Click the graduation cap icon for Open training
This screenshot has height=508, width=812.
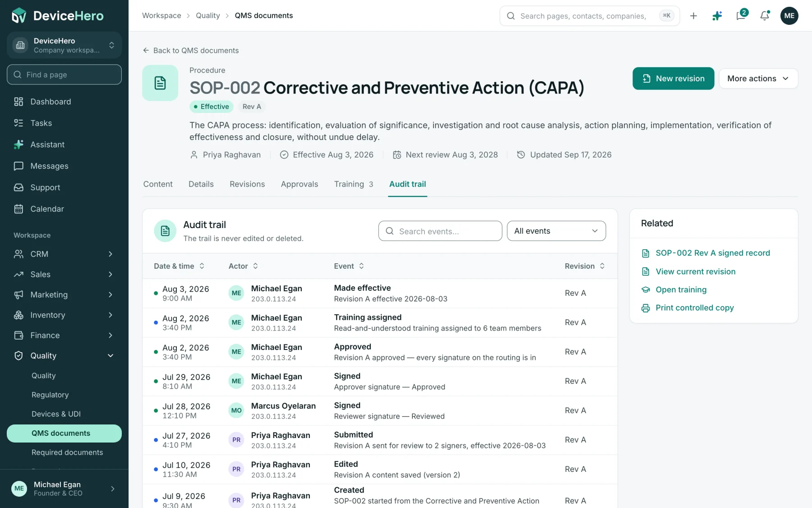(x=646, y=289)
